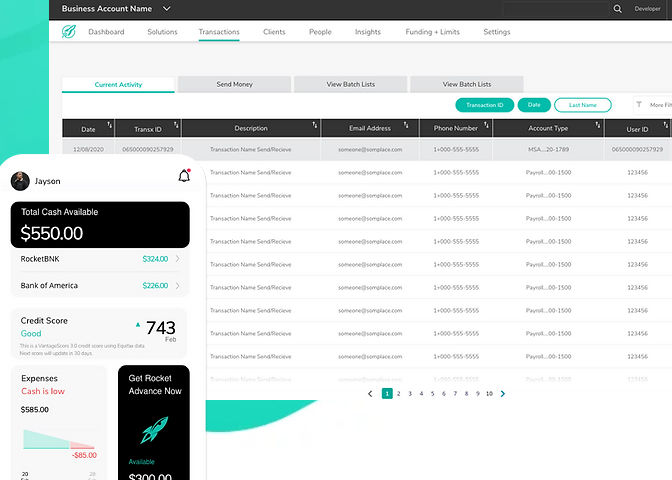
Task: Go to previous page arrow
Action: 370,393
